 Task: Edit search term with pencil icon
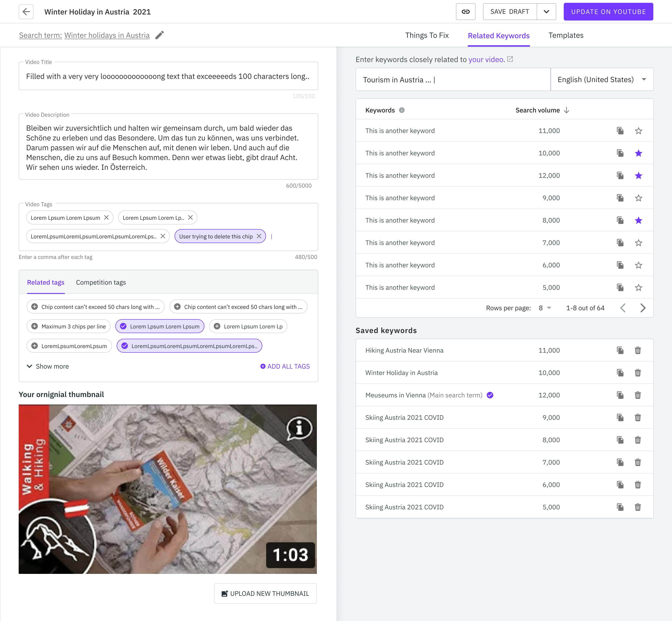point(160,35)
